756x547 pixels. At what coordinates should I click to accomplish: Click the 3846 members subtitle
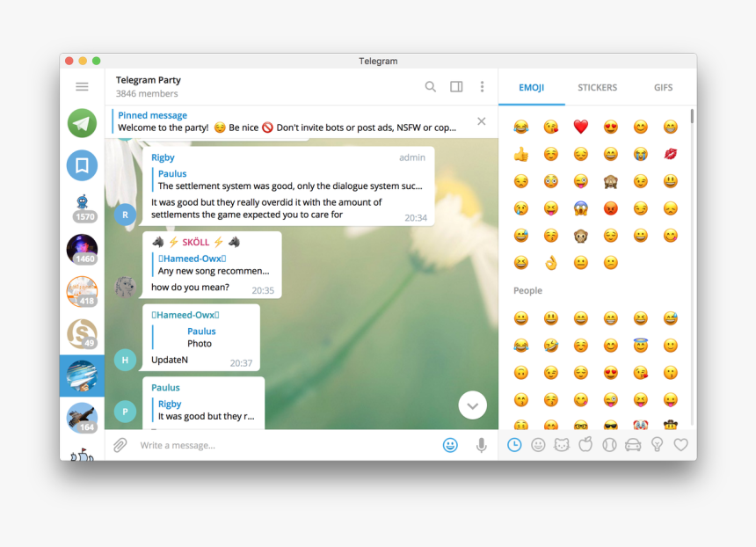pyautogui.click(x=147, y=93)
